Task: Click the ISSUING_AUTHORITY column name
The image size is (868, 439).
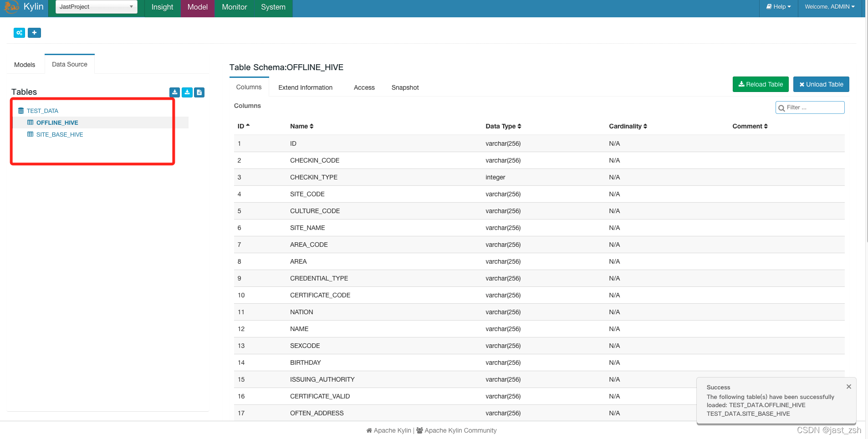Action: pyautogui.click(x=322, y=379)
